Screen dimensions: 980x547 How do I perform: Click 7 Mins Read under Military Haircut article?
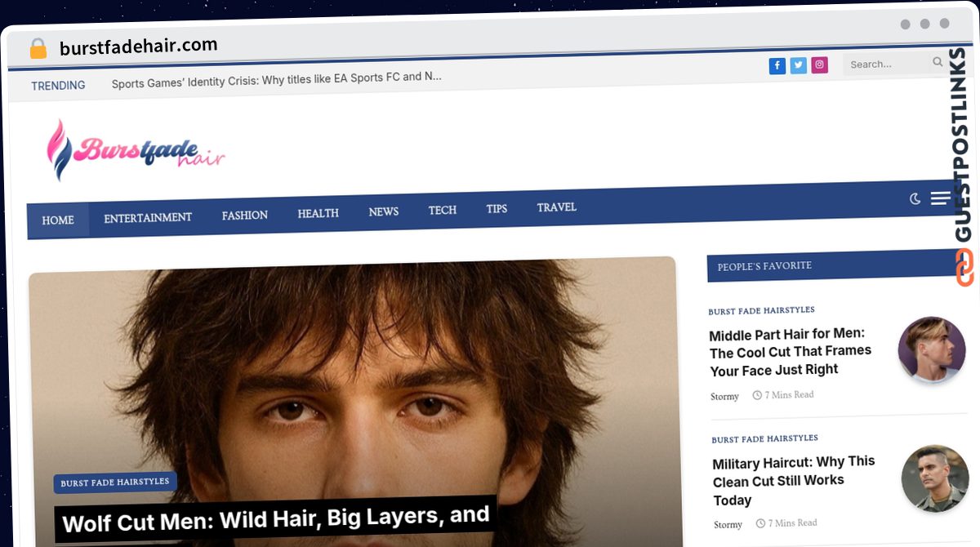point(786,523)
